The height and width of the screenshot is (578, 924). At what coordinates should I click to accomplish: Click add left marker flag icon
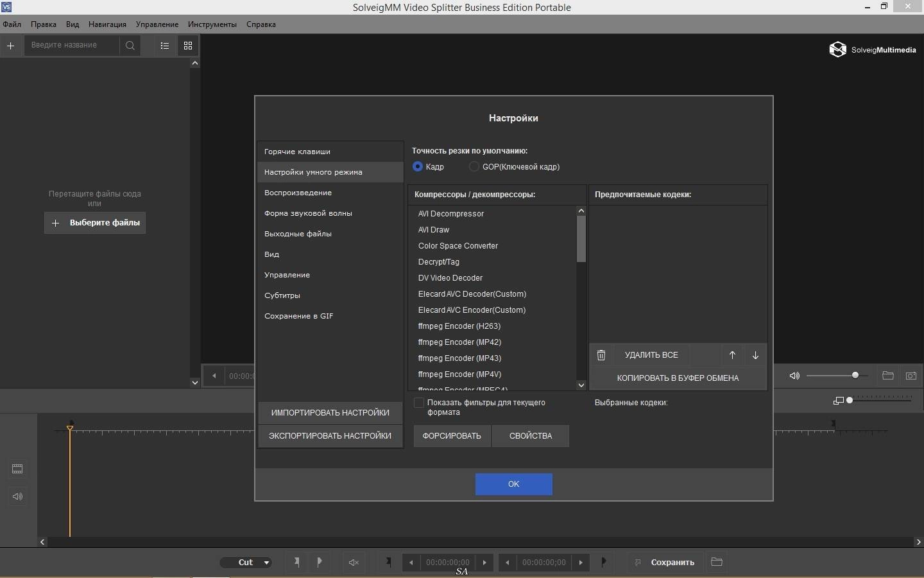point(296,562)
